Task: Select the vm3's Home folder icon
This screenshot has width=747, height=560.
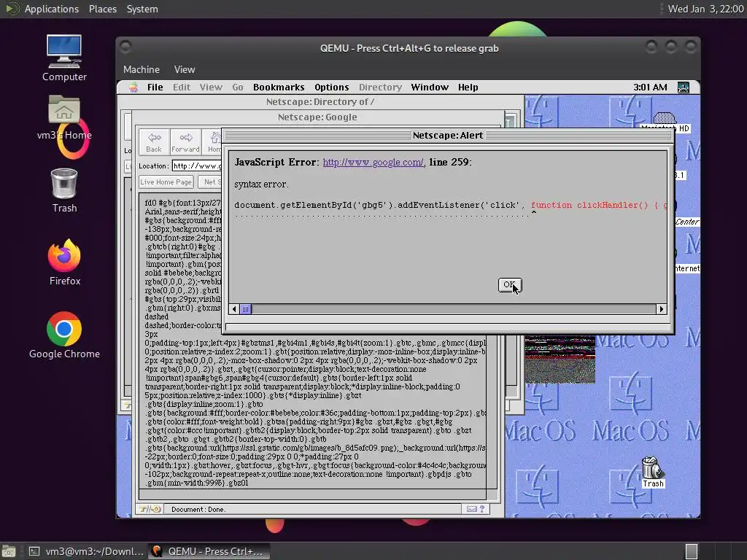Action: (64, 117)
